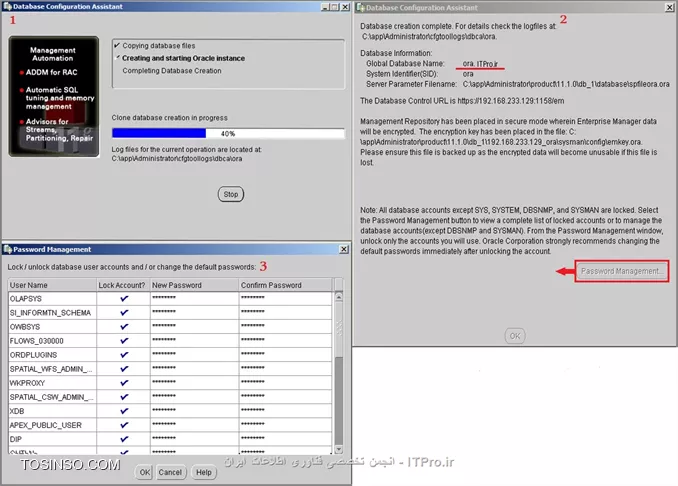
Task: Click the 'Completing Database Creation' step
Action: point(172,70)
